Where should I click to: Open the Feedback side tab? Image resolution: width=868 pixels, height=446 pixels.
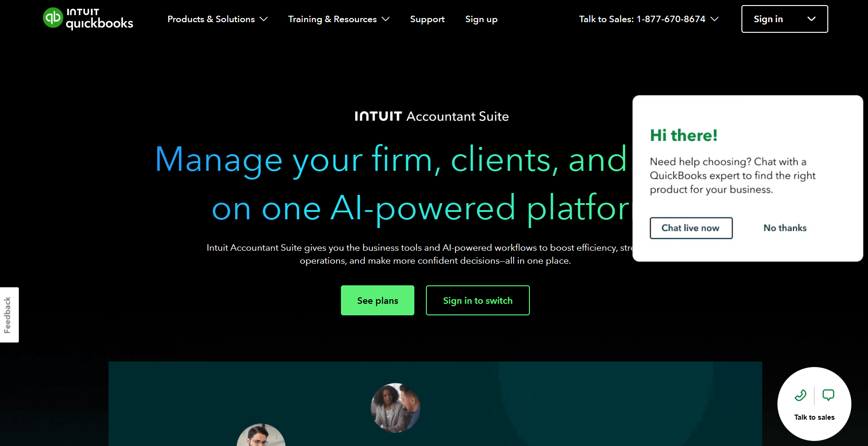9,315
